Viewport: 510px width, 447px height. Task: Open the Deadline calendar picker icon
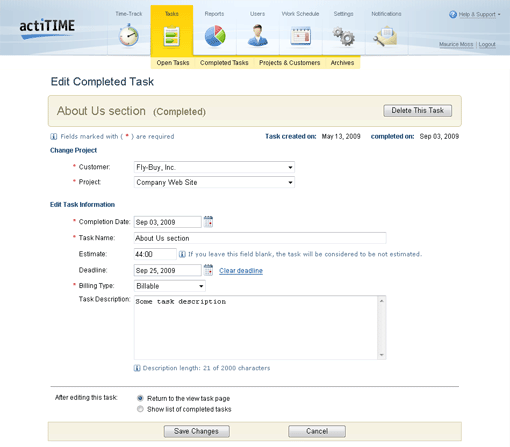208,270
